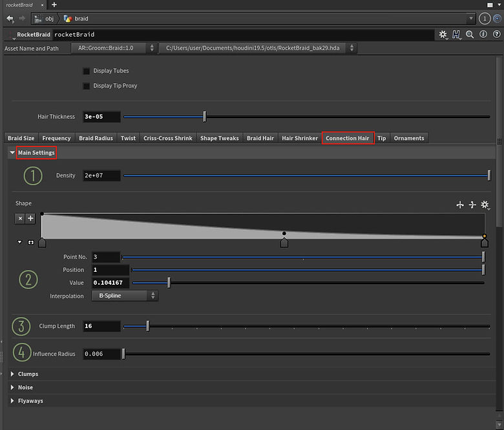Switch to the Ornaments tab
Viewport: 504px width, 430px height.
409,138
